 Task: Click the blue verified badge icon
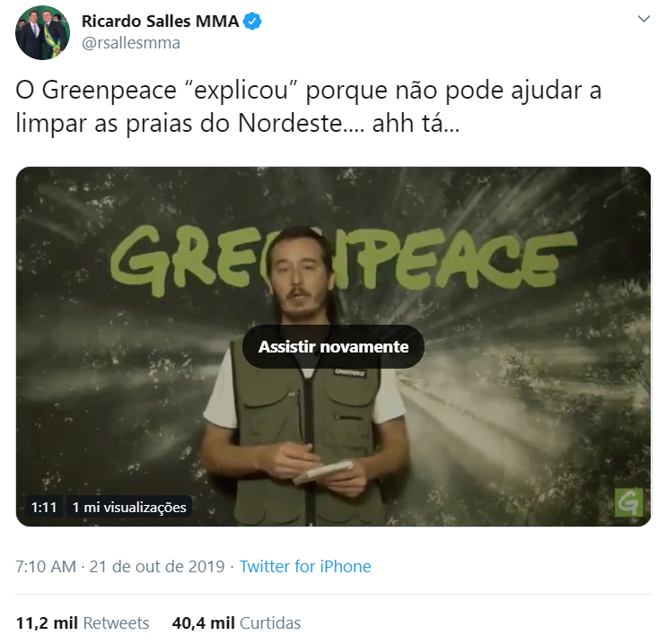[252, 22]
